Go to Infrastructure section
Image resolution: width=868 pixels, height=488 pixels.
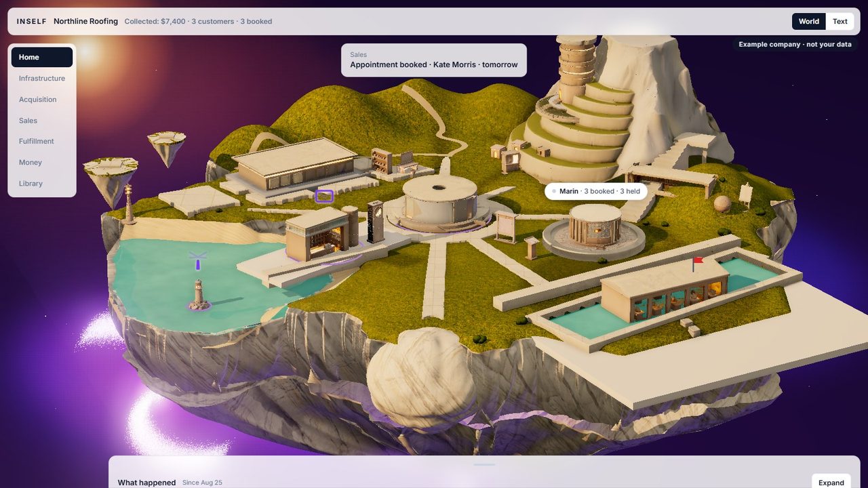[42, 78]
